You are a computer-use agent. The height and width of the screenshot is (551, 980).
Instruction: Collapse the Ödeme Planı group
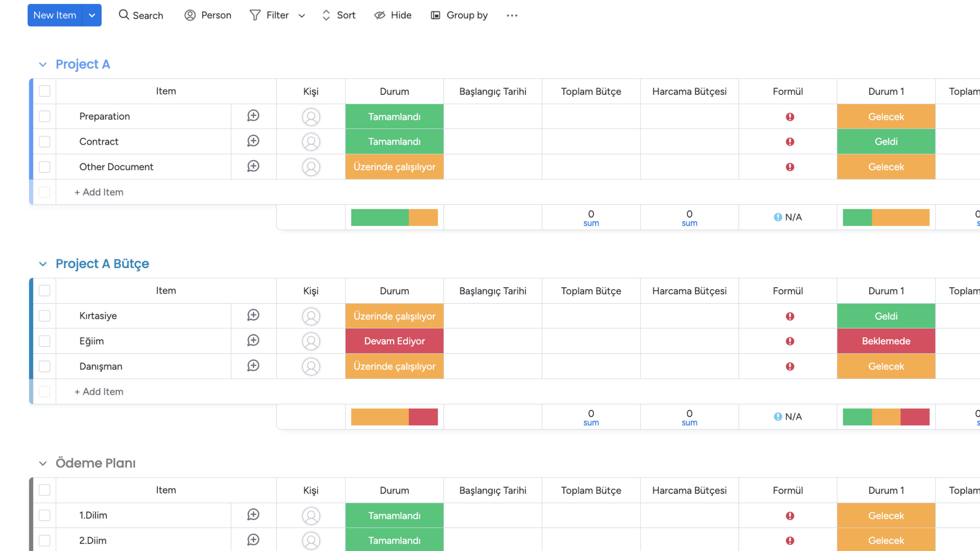43,463
